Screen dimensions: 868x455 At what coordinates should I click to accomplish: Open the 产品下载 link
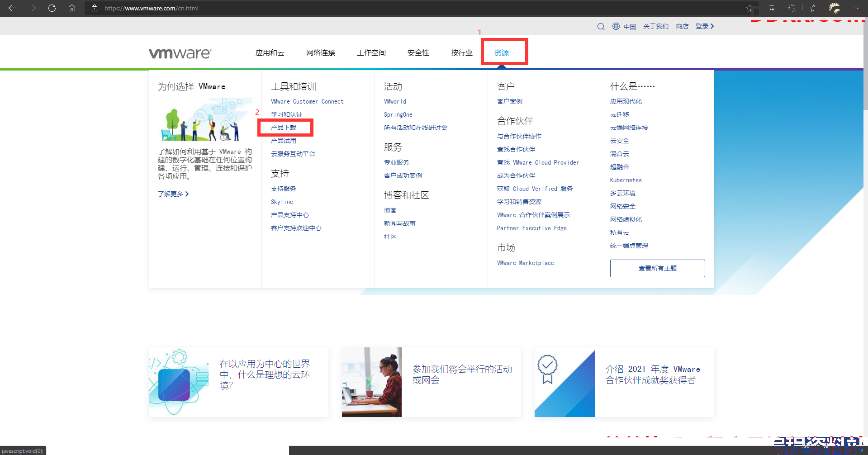click(x=284, y=128)
